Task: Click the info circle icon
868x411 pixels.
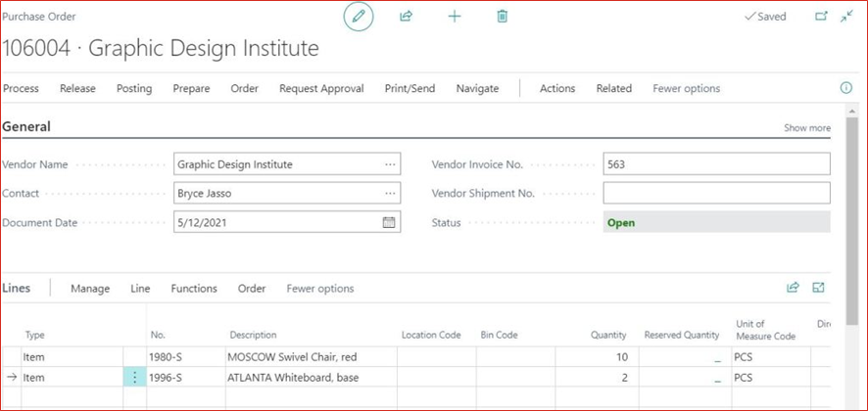Action: click(x=846, y=88)
